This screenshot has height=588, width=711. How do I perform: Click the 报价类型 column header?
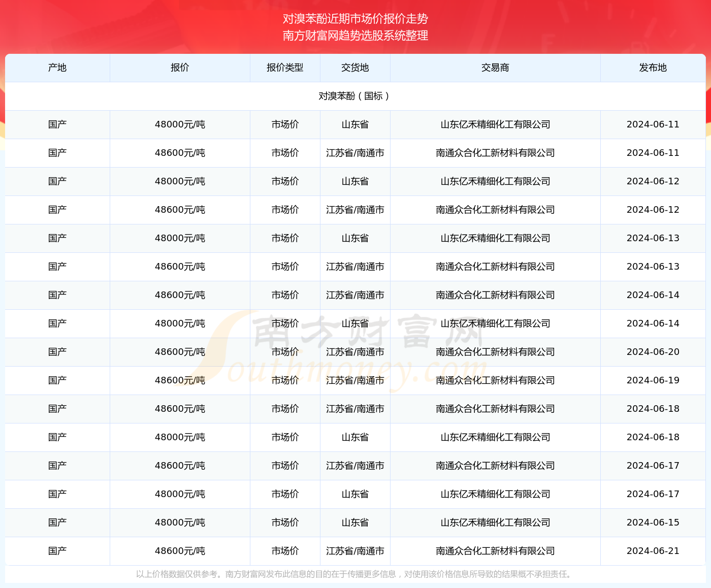coord(285,68)
